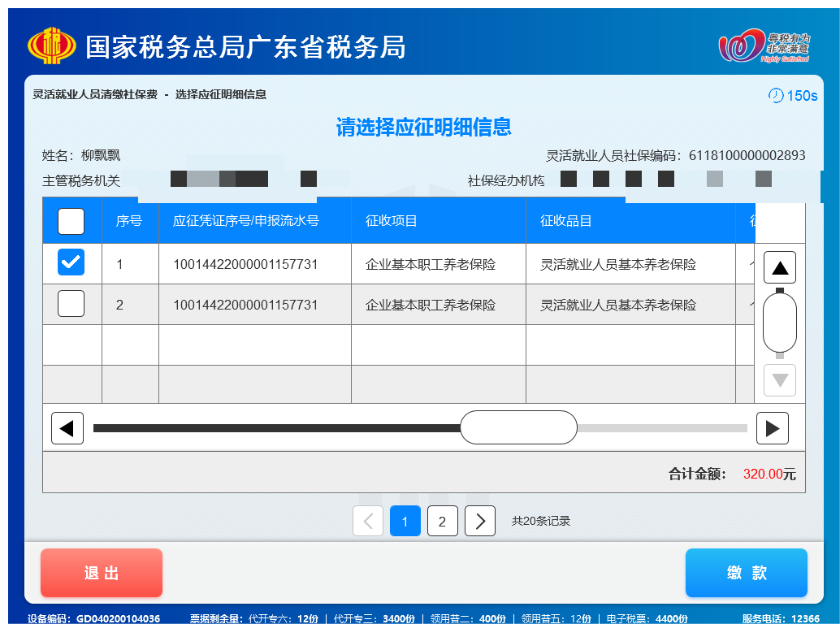Image resolution: width=840 pixels, height=624 pixels.
Task: Click the next page chevron in pagination
Action: (479, 521)
